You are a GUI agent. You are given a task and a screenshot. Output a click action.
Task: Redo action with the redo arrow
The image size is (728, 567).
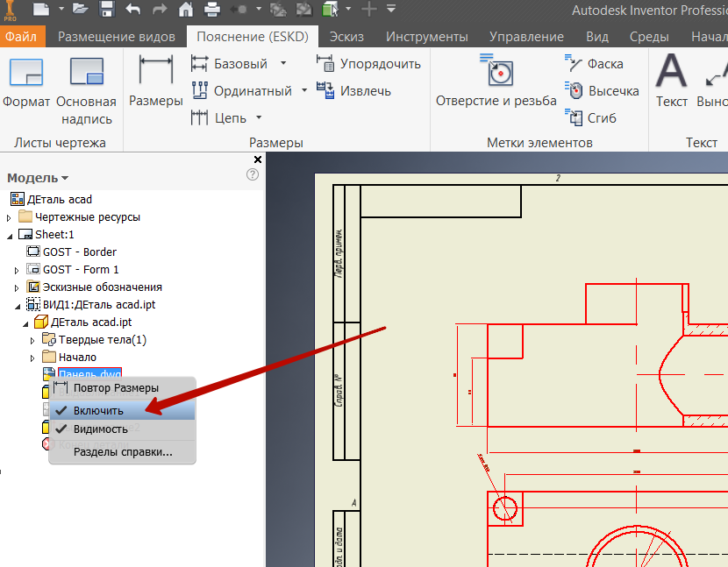[160, 10]
